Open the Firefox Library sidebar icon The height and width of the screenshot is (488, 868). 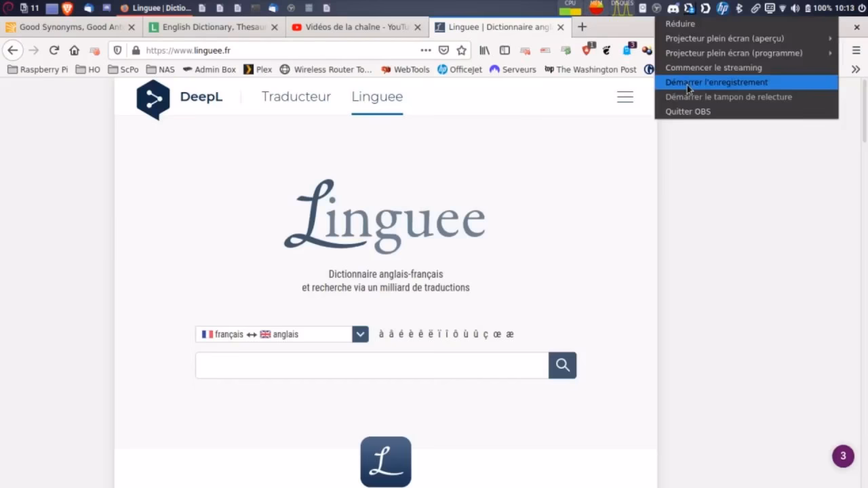[484, 50]
